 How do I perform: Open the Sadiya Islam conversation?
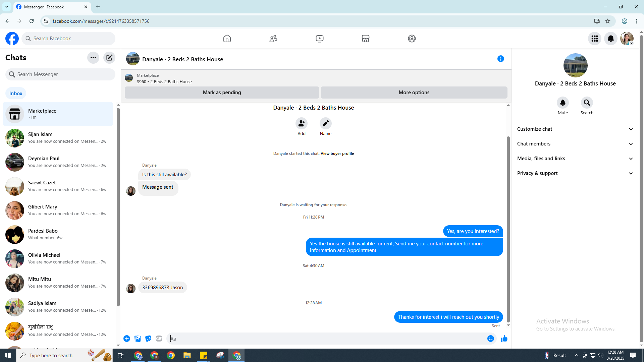point(58,307)
